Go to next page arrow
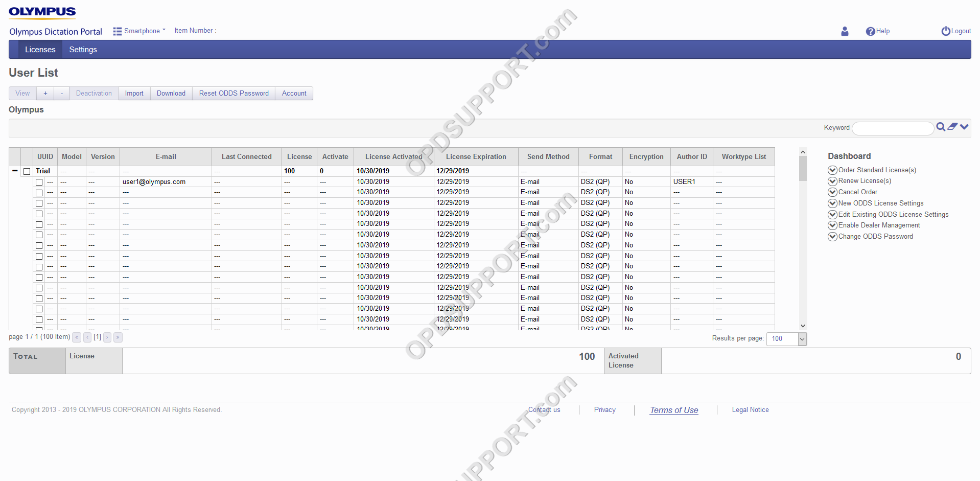This screenshot has height=481, width=980. (x=107, y=337)
